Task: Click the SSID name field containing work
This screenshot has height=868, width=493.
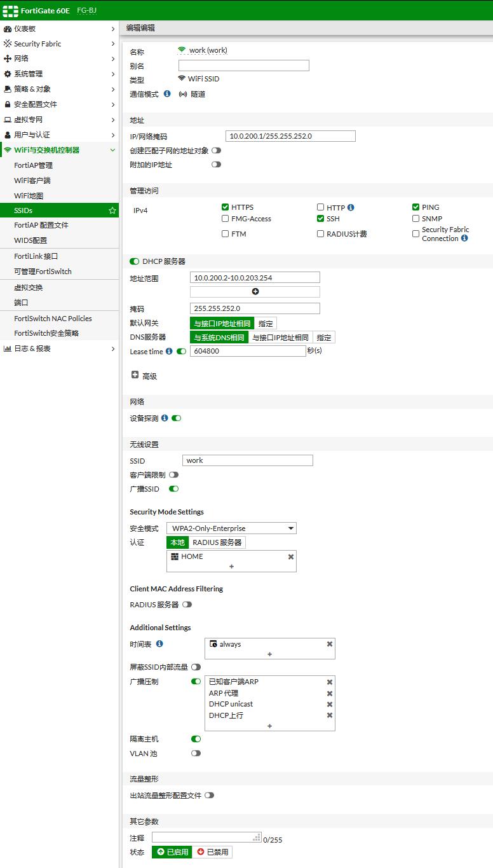Action: pos(248,460)
